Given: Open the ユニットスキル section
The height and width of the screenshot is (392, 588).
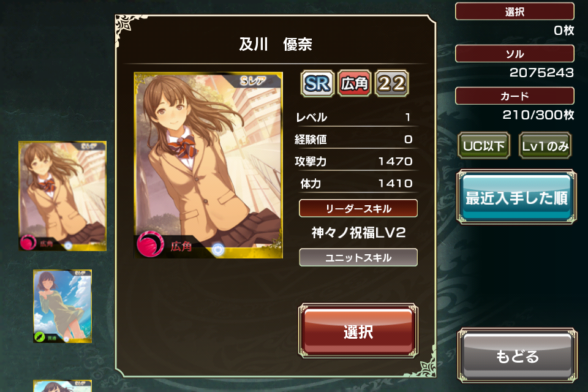Looking at the screenshot, I should 358,257.
